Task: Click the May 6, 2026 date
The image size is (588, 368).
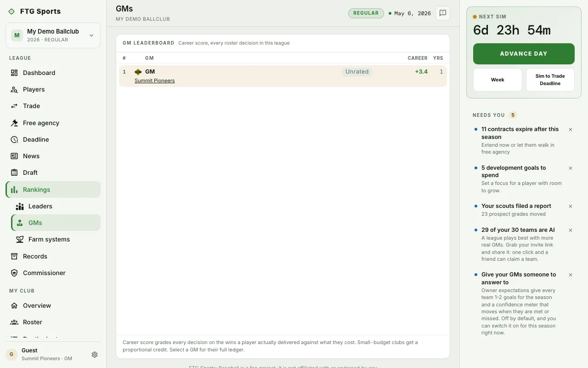Action: coord(413,13)
